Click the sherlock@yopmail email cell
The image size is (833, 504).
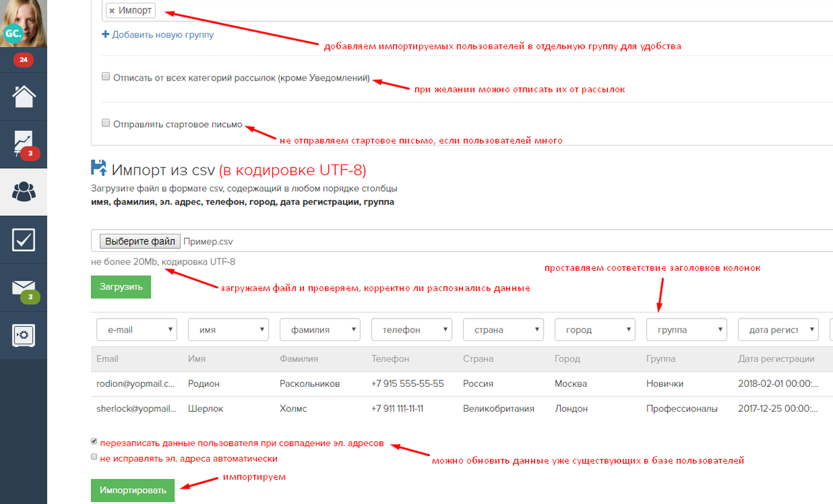point(136,408)
